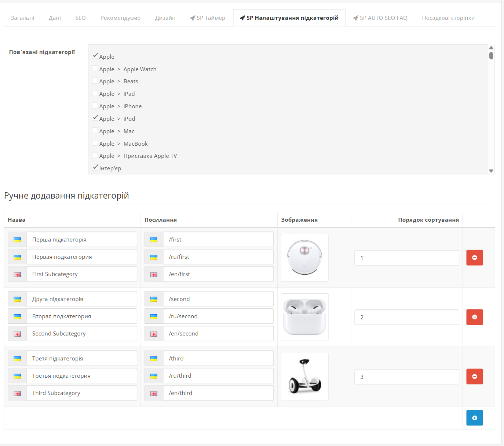Click the flag icon beside Third Subcategory
Viewport: 504px width, 446px height.
[x=17, y=393]
